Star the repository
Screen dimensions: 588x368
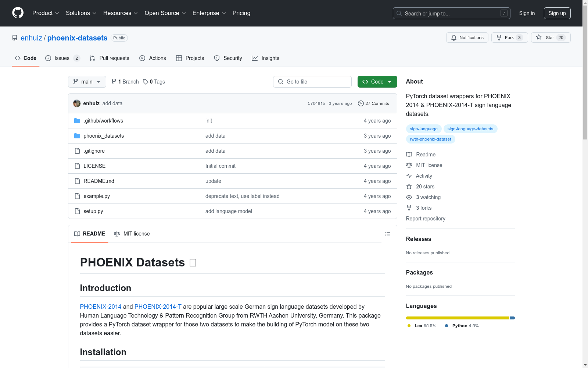[x=551, y=38]
